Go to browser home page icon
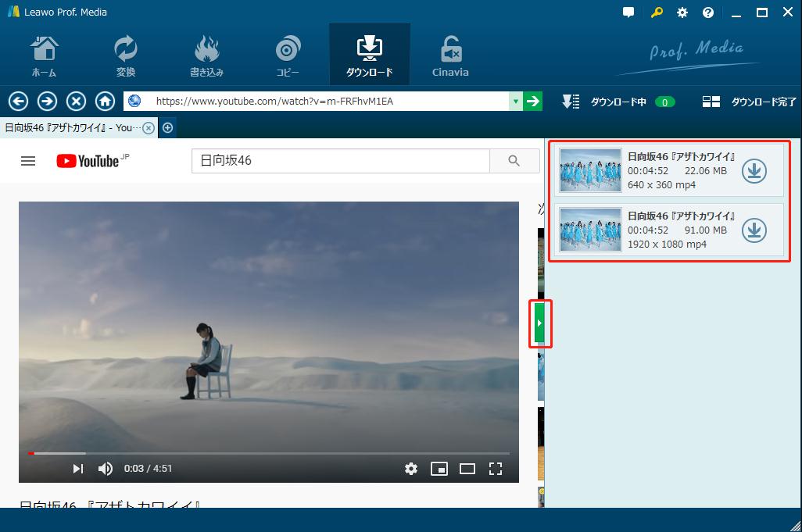The image size is (802, 532). coord(105,102)
